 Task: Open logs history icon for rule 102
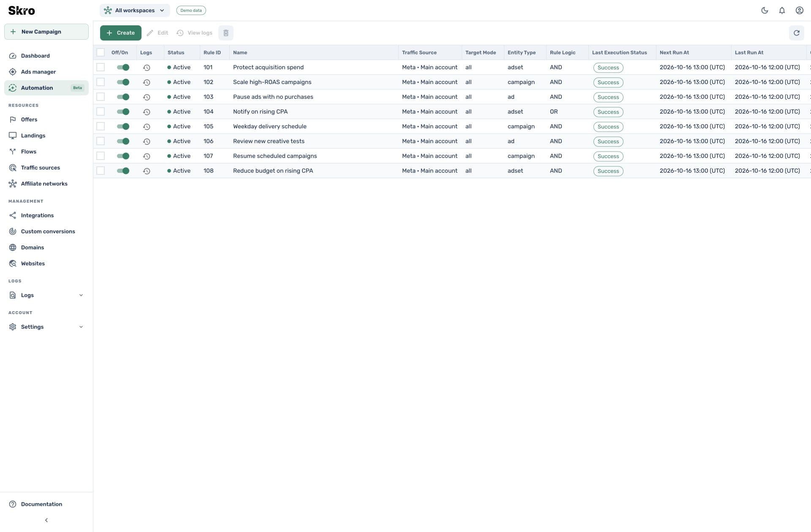tap(147, 82)
